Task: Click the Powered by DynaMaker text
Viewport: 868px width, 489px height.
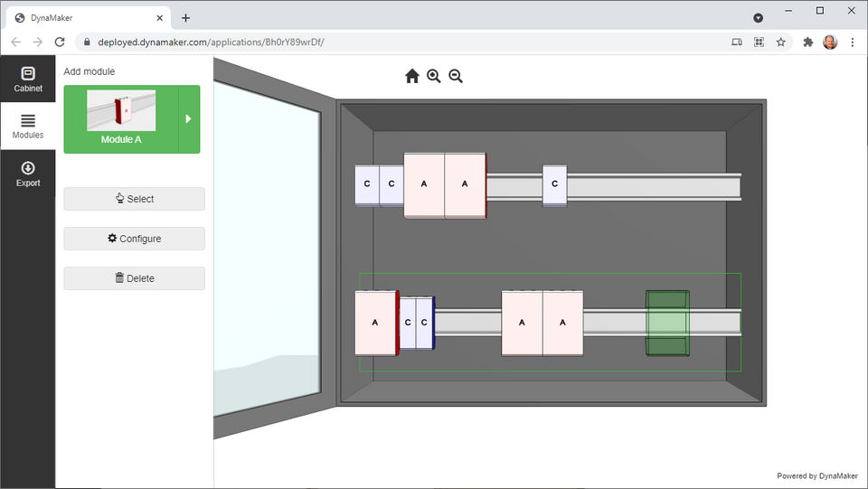Action: 817,475
